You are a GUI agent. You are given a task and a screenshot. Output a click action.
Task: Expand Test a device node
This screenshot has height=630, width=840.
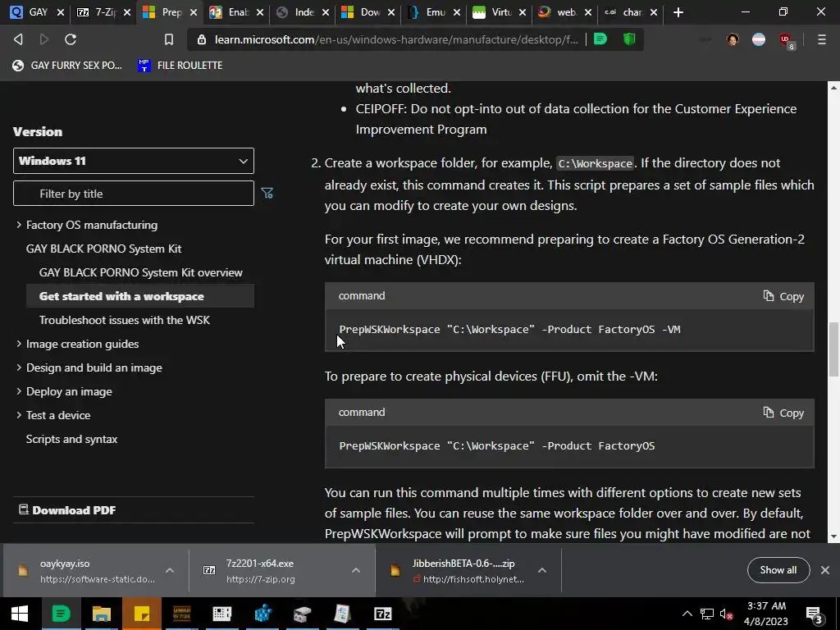tap(19, 415)
